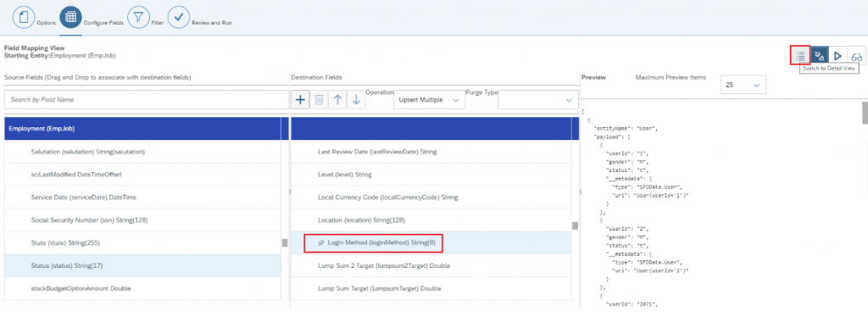The height and width of the screenshot is (312, 868).
Task: Delete destination field with trash icon
Action: 319,99
